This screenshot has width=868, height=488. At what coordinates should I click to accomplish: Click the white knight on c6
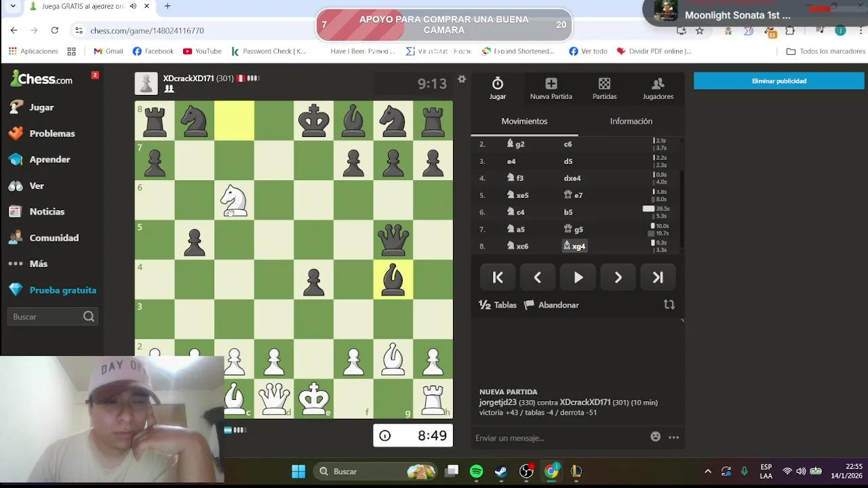(x=234, y=200)
